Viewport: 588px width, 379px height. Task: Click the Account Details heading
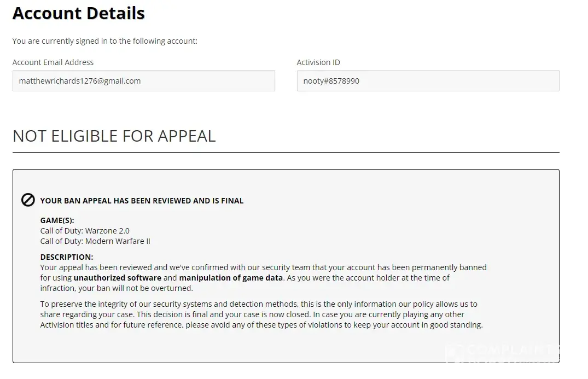point(79,13)
